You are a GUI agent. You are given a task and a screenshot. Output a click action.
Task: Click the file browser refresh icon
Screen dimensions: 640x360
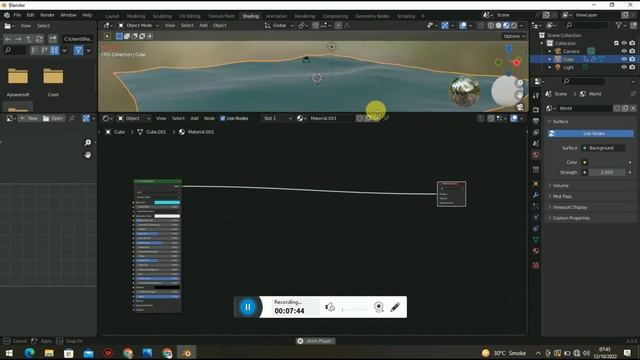tap(39, 39)
